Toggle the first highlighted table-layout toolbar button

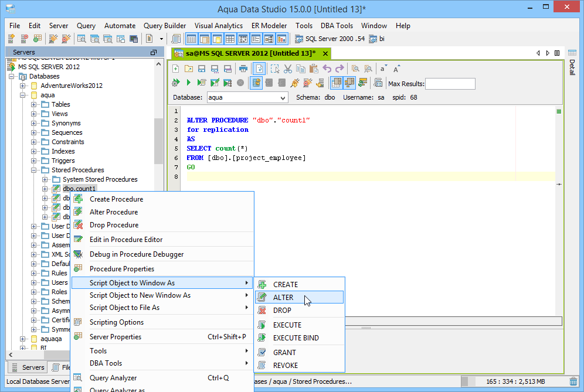pyautogui.click(x=191, y=39)
